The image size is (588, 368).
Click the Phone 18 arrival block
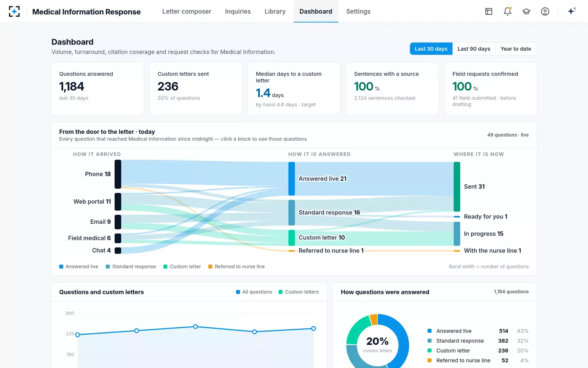(118, 174)
